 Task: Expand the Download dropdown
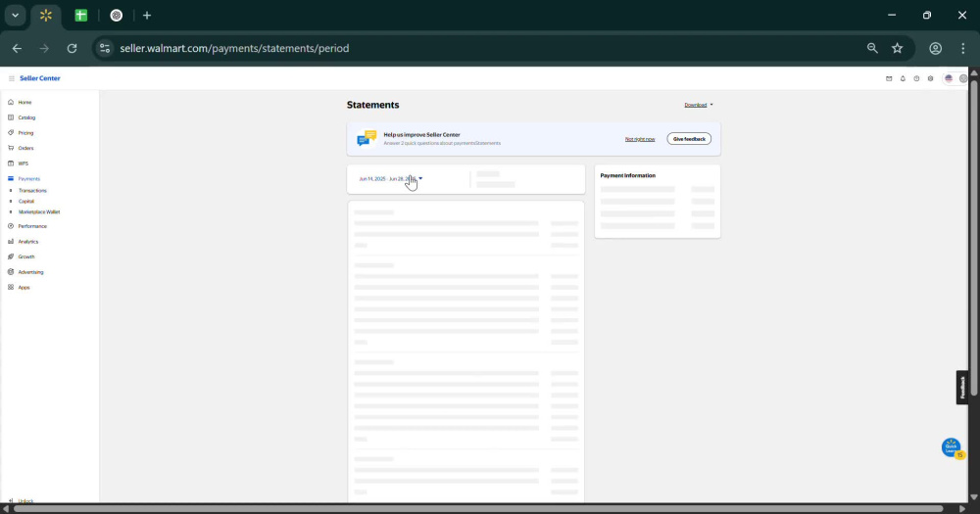(699, 105)
